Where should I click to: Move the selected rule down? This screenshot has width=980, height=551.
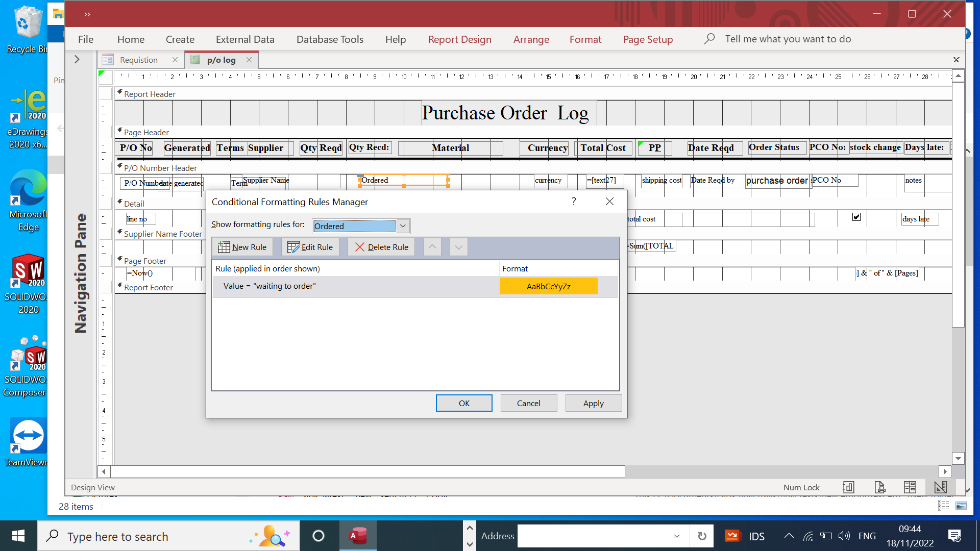pos(459,247)
